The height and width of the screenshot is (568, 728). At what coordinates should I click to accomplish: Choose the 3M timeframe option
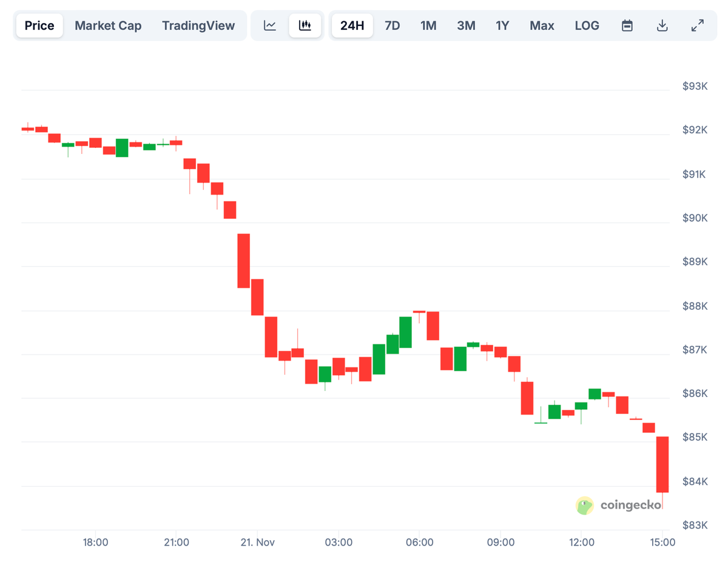pyautogui.click(x=466, y=25)
